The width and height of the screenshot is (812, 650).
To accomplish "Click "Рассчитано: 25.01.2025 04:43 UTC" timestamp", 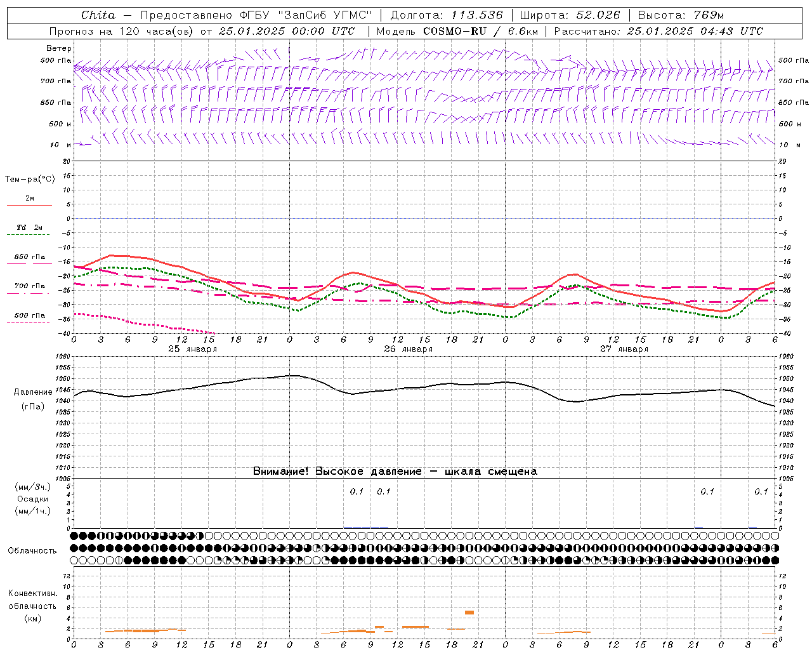I will click(x=658, y=31).
